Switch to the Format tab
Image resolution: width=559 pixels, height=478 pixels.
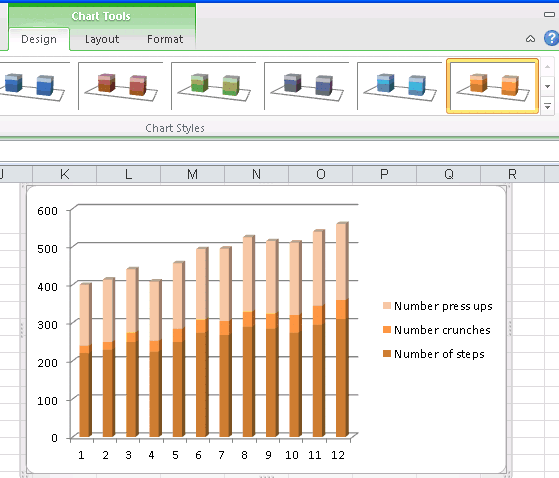tap(165, 39)
